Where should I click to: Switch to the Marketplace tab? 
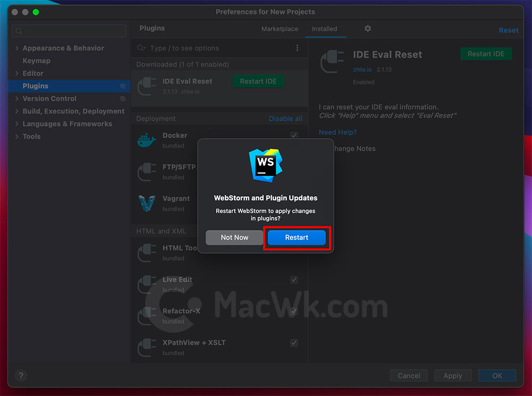(x=280, y=29)
